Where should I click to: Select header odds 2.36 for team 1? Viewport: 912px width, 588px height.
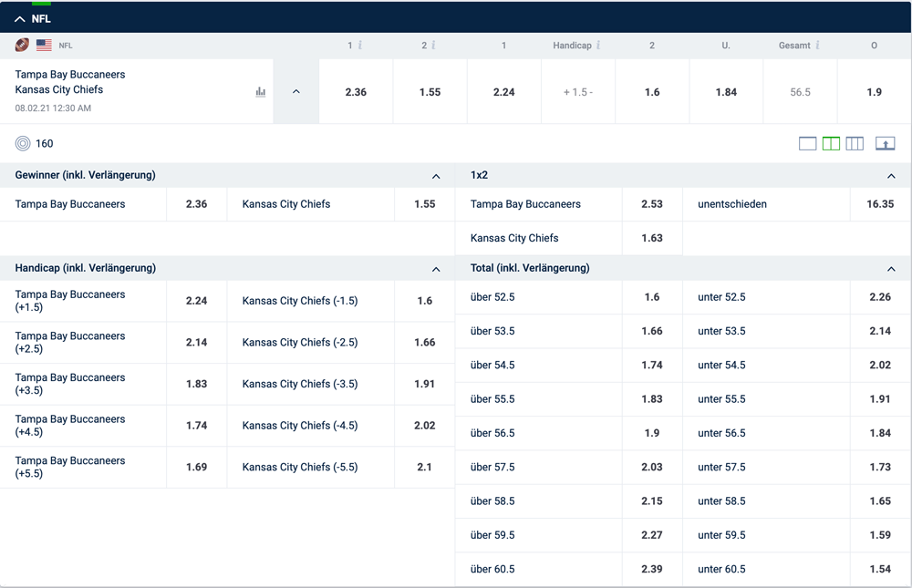tap(356, 92)
